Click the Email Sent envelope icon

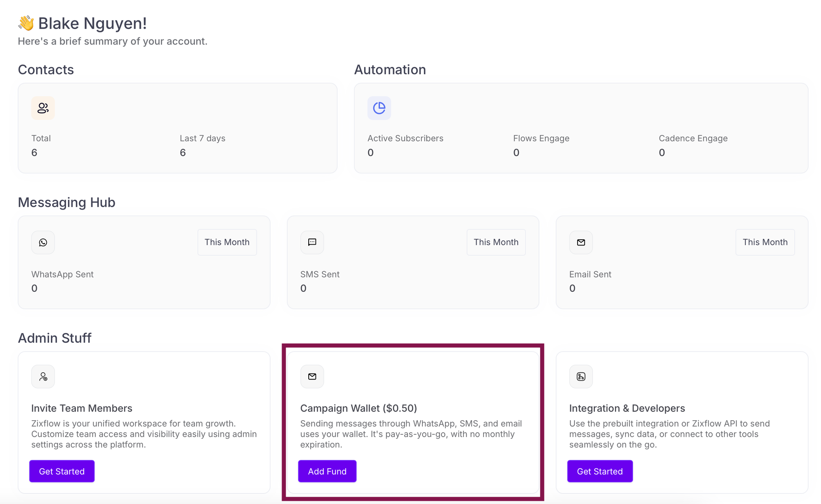[x=581, y=242]
